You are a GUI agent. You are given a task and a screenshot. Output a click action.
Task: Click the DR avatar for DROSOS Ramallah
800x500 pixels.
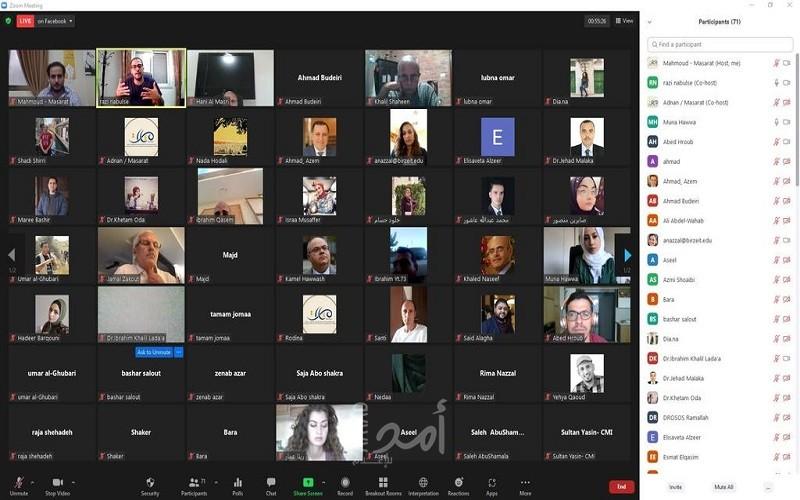click(653, 418)
